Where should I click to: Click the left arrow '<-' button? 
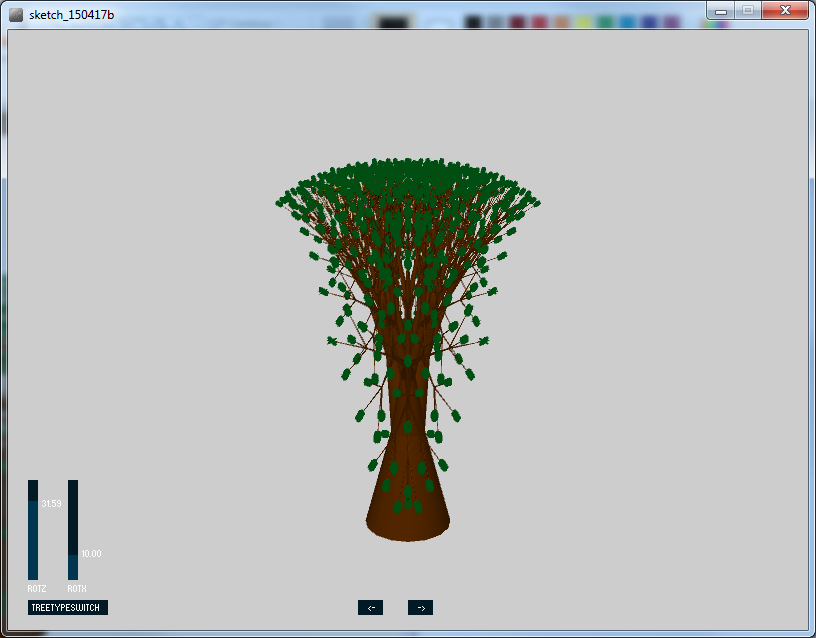[x=371, y=607]
